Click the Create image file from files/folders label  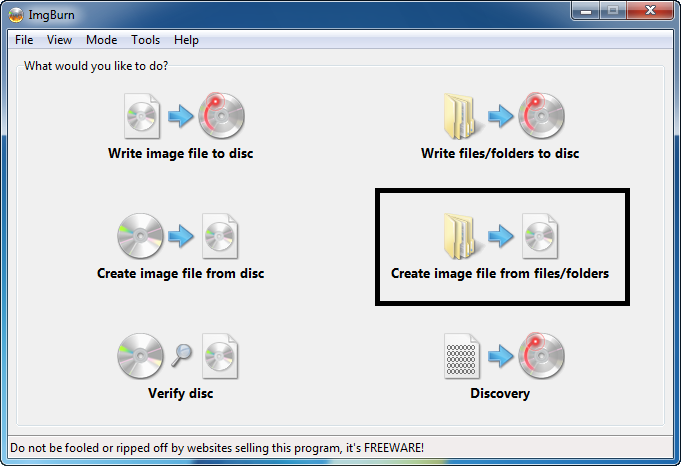pyautogui.click(x=500, y=274)
